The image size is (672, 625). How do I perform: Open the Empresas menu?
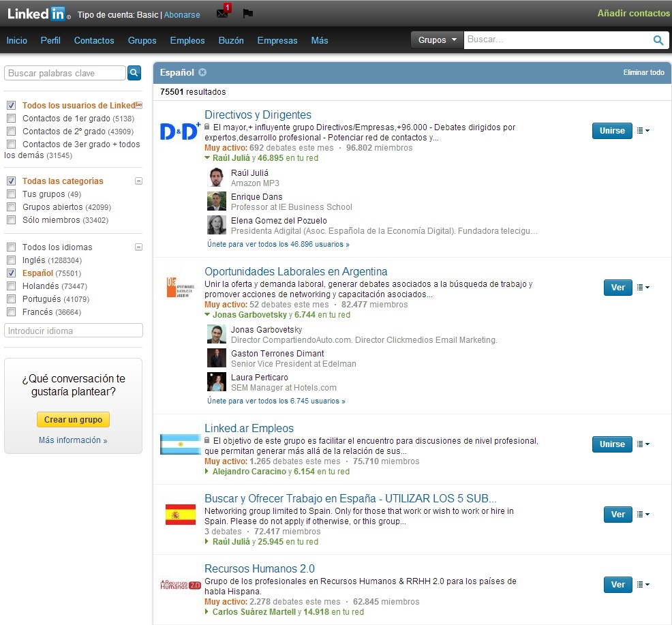coord(277,40)
